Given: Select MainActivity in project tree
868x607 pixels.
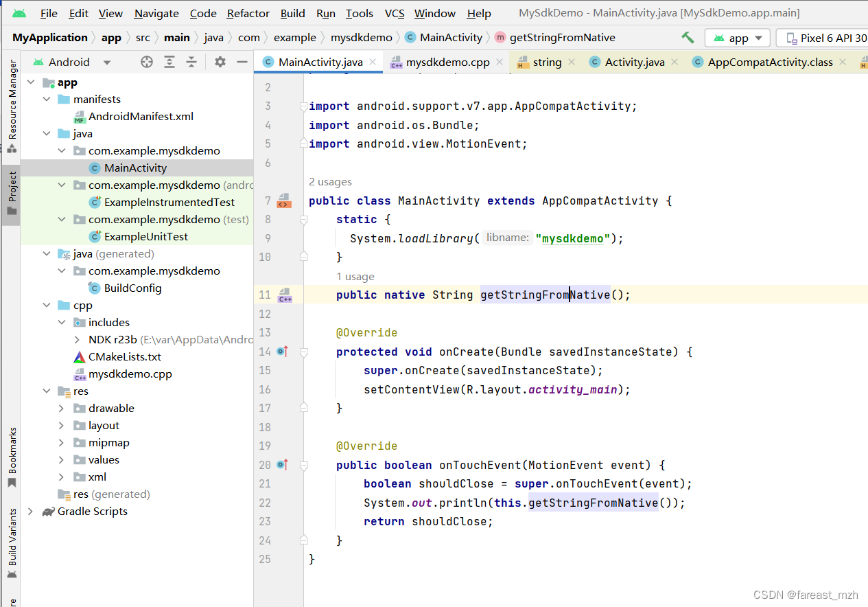Looking at the screenshot, I should (x=135, y=168).
